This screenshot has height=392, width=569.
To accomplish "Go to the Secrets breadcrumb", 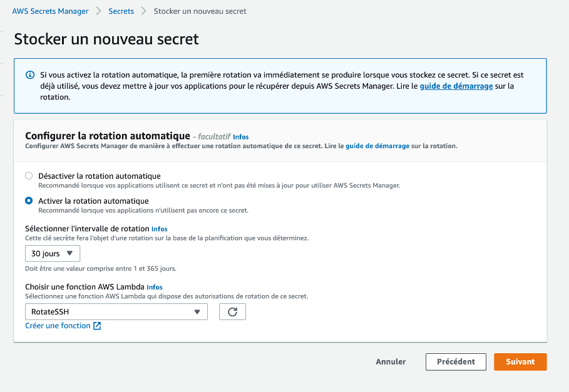I will point(121,11).
